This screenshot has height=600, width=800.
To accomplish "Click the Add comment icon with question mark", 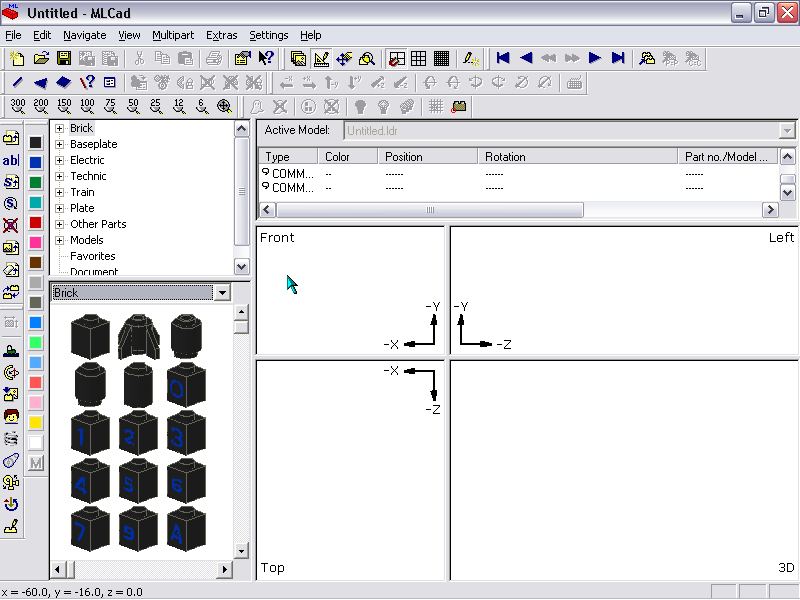I will coord(87,82).
